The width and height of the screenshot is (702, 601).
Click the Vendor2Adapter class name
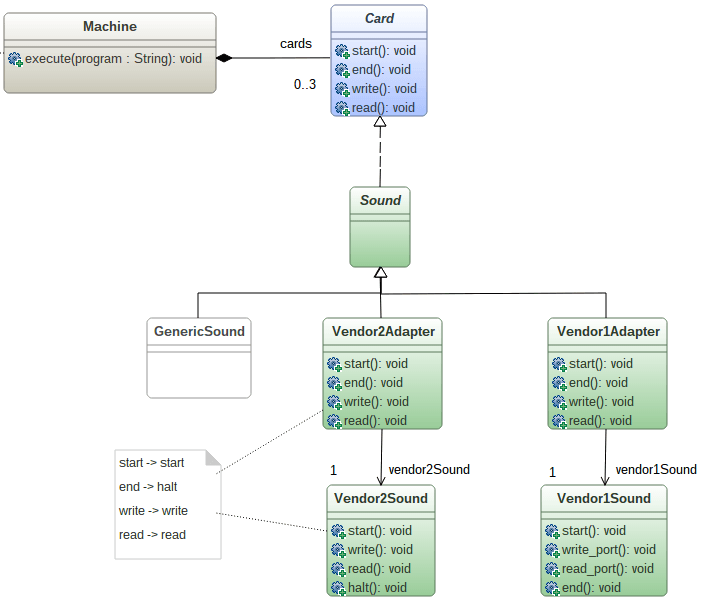[x=380, y=332]
